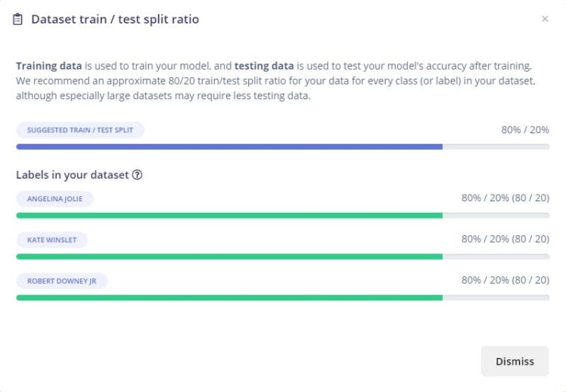Click the suggested 80% / 20% ratio text
Screen dimensions: 566x392
[x=525, y=130]
